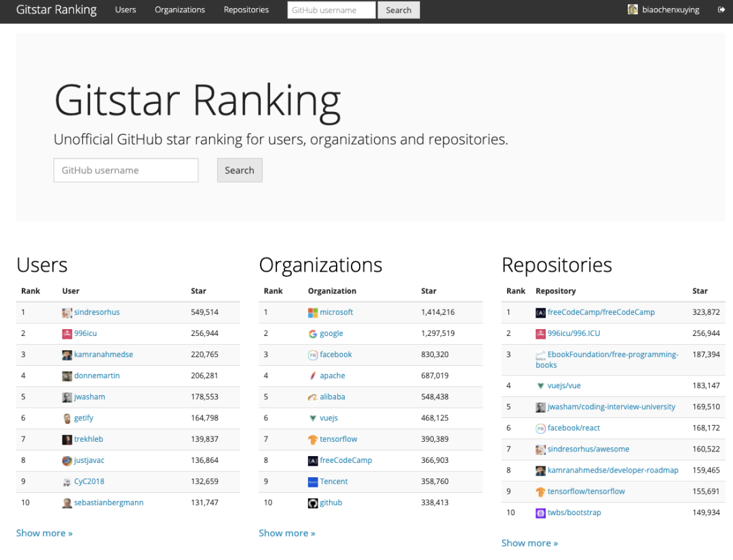Open the alibaba organization link
Viewport: 733px width, 560px height.
[x=333, y=397]
